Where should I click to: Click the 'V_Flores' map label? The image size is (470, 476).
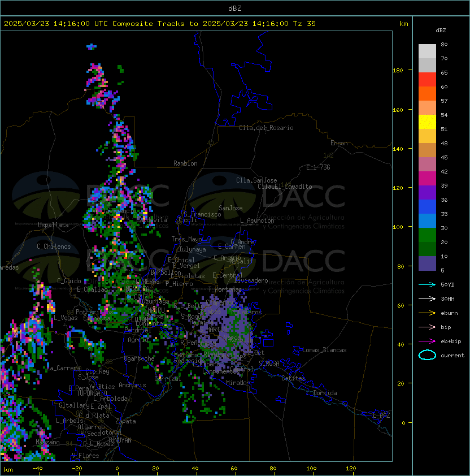(x=85, y=456)
